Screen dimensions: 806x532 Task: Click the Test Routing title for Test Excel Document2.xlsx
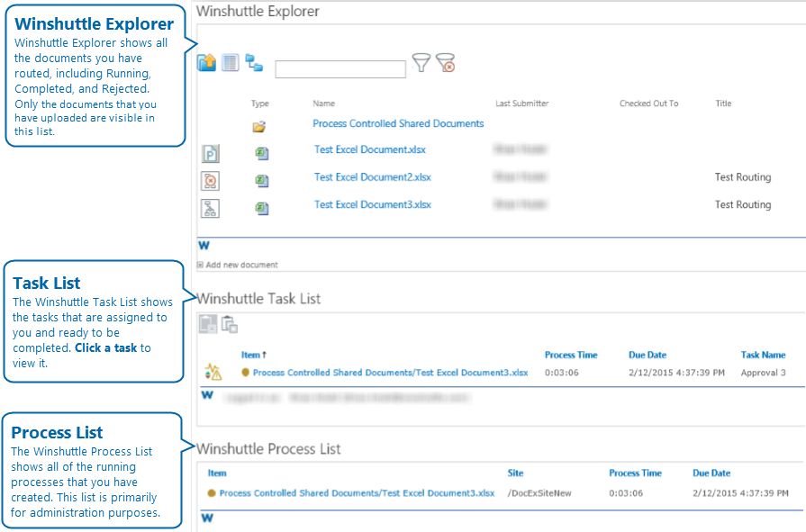743,177
